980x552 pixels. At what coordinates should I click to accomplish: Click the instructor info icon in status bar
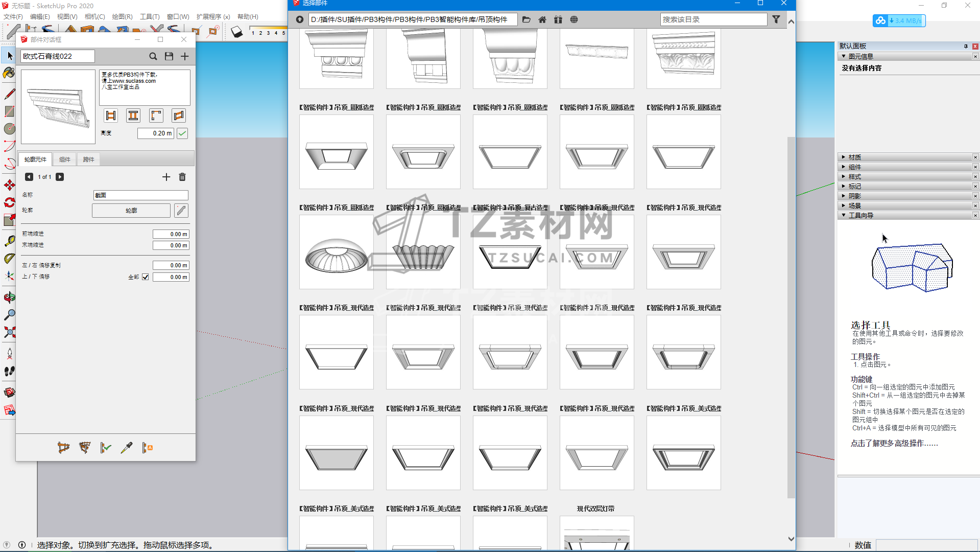[x=22, y=545]
